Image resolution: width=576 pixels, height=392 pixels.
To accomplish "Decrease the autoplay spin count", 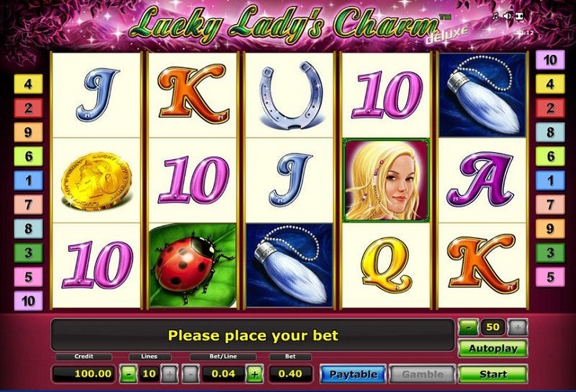I will click(469, 327).
